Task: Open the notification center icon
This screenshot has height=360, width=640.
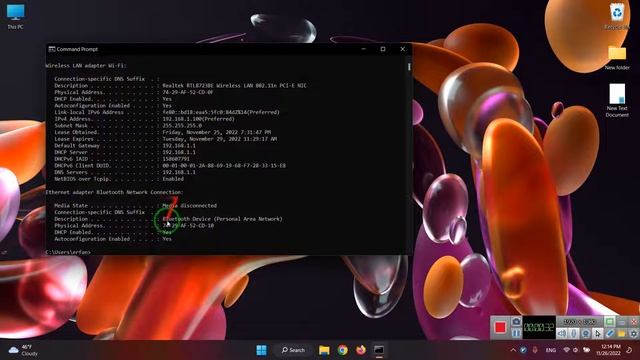Action: coord(630,350)
